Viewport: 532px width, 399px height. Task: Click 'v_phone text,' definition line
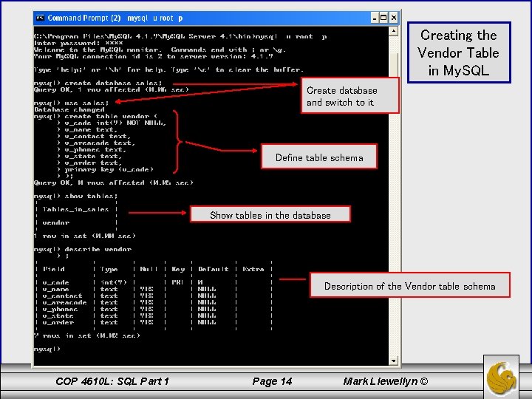pyautogui.click(x=92, y=149)
